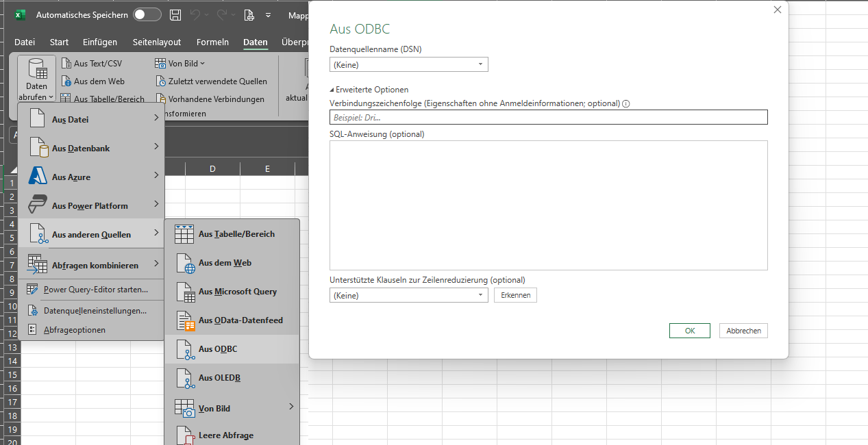Click the SQL-Anweisung text area
This screenshot has width=868, height=445.
tap(548, 205)
